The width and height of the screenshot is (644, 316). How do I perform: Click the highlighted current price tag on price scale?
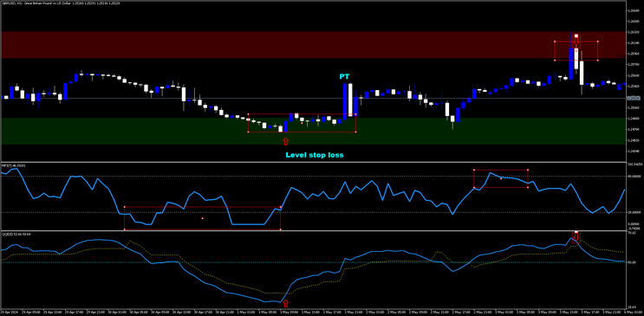coord(634,98)
